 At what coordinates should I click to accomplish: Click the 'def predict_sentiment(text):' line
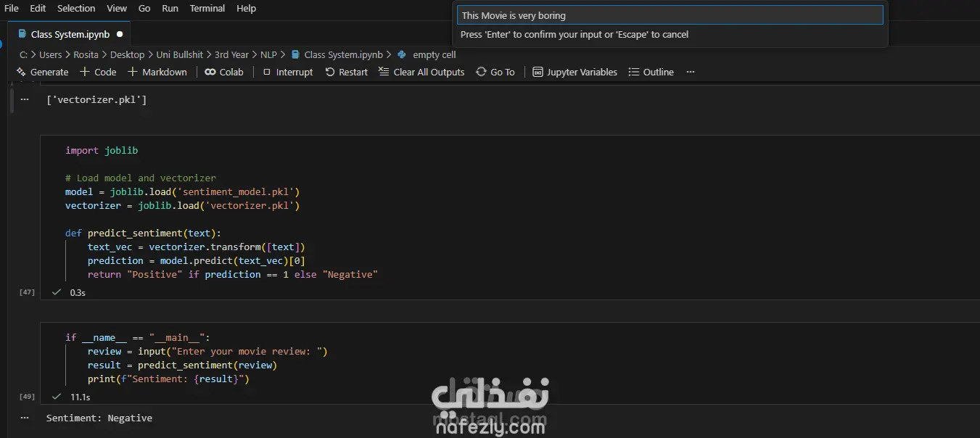[143, 233]
